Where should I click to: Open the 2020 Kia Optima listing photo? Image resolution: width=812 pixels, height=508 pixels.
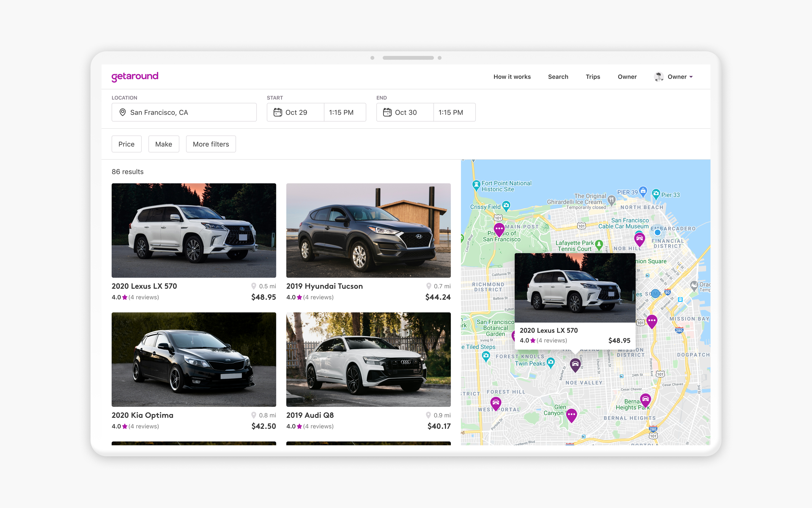pyautogui.click(x=194, y=359)
